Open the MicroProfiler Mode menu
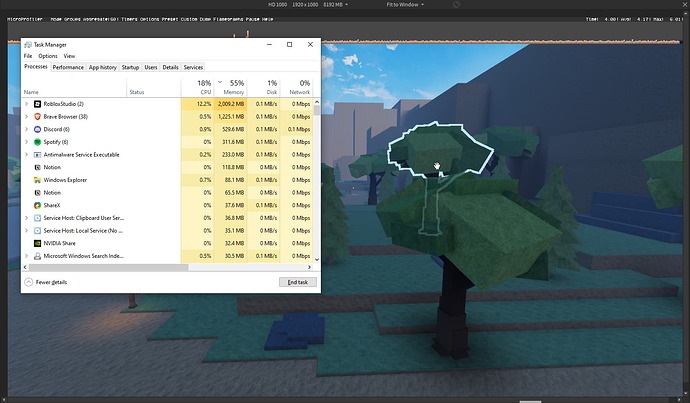The height and width of the screenshot is (403, 690). click(x=56, y=19)
